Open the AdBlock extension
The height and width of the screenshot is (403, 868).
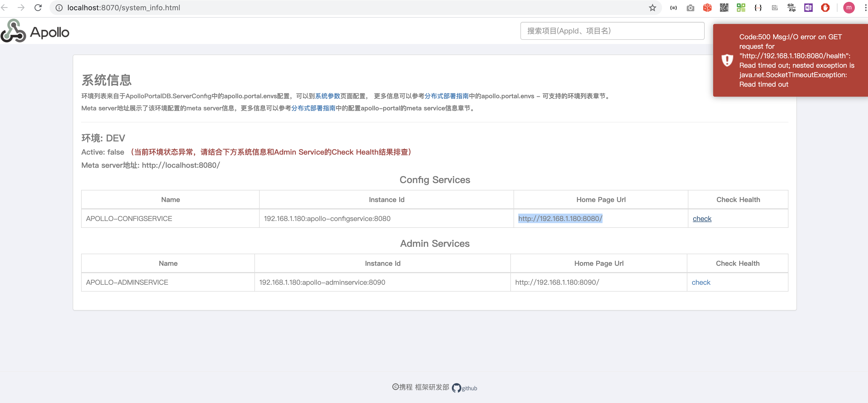pyautogui.click(x=825, y=7)
